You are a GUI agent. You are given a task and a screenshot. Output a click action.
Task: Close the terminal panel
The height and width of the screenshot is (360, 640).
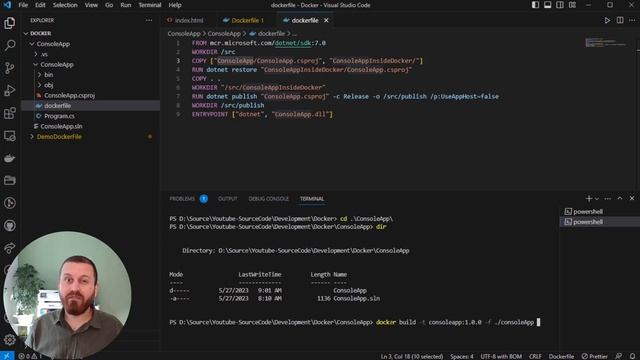(x=632, y=198)
